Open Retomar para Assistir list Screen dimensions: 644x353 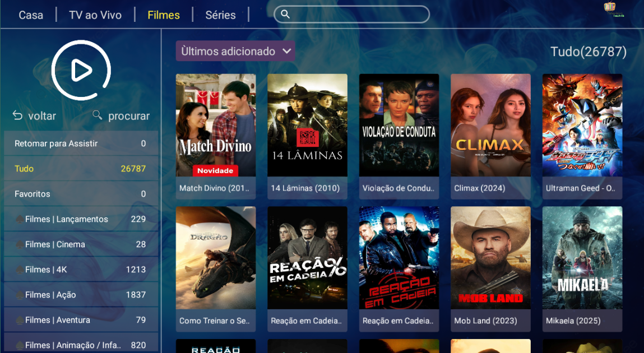[81, 143]
